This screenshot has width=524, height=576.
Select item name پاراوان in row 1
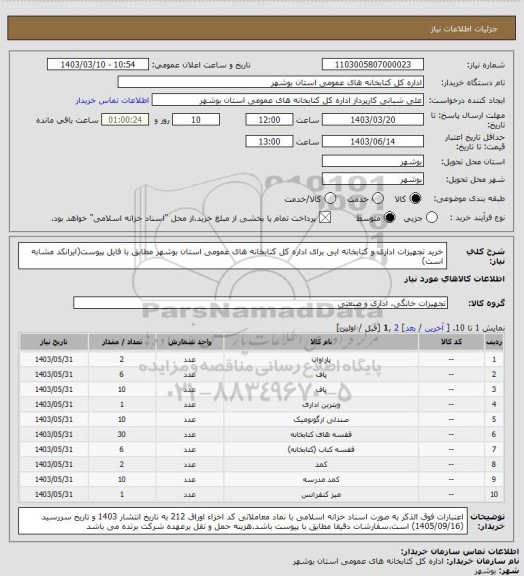[x=321, y=359]
